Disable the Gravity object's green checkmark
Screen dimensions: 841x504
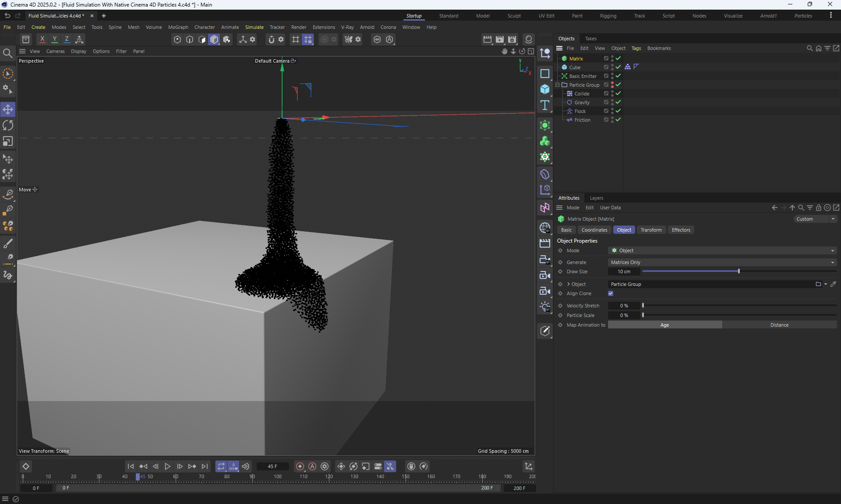click(x=618, y=102)
